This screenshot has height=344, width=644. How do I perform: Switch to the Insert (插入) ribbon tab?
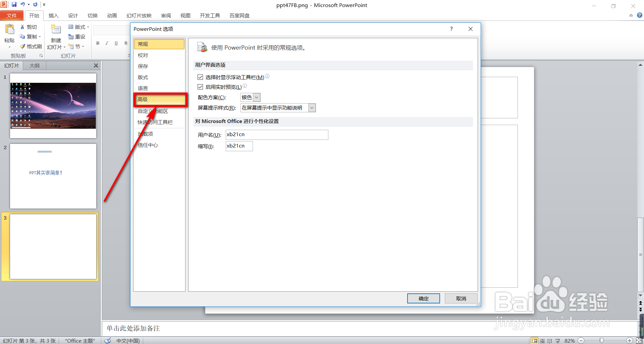[54, 15]
